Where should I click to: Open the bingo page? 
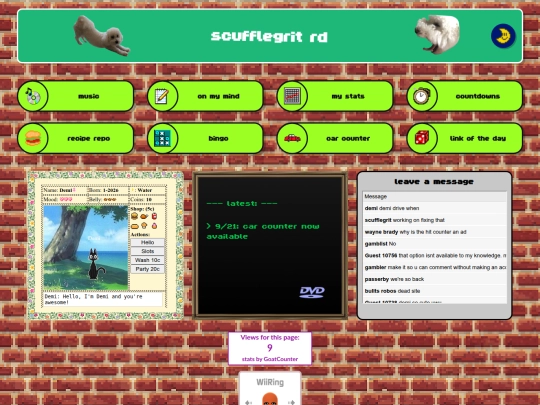coord(205,138)
